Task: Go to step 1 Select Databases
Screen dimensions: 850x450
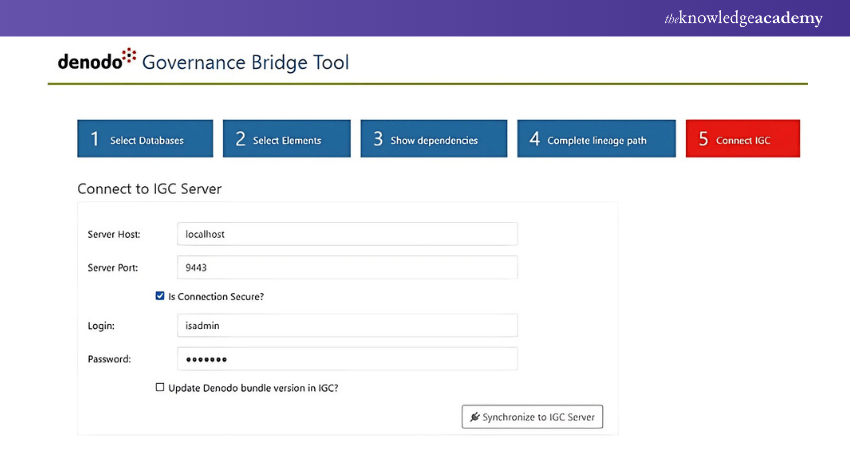Action: click(145, 139)
